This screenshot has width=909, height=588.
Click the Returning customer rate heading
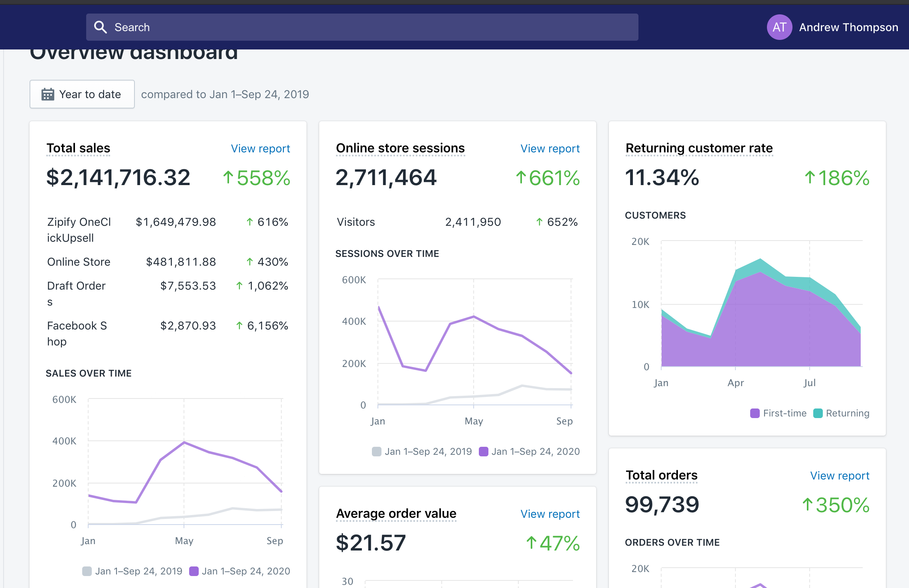click(x=699, y=148)
